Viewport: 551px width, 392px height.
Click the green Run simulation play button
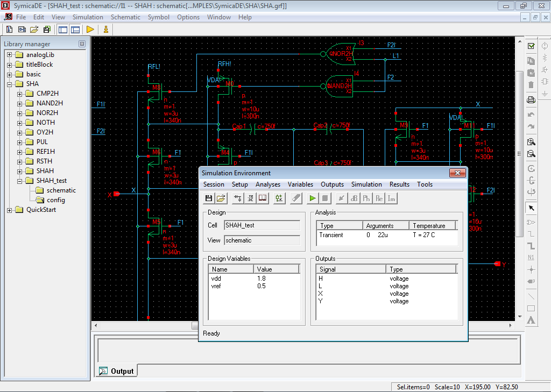312,198
